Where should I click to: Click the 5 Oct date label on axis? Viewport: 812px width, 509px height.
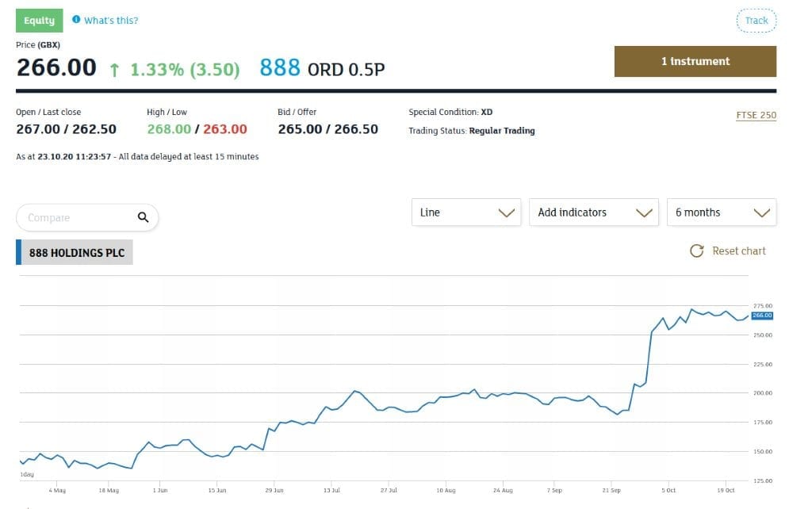668,490
